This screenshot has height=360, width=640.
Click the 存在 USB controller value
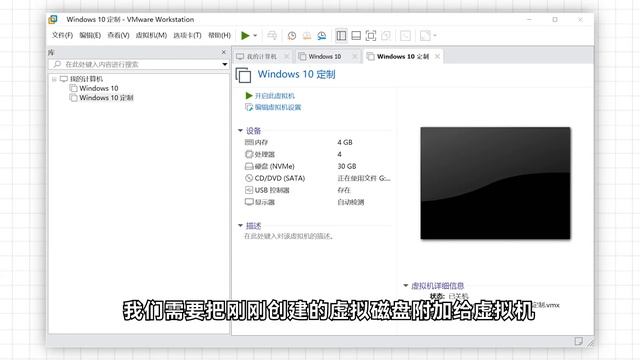[344, 190]
